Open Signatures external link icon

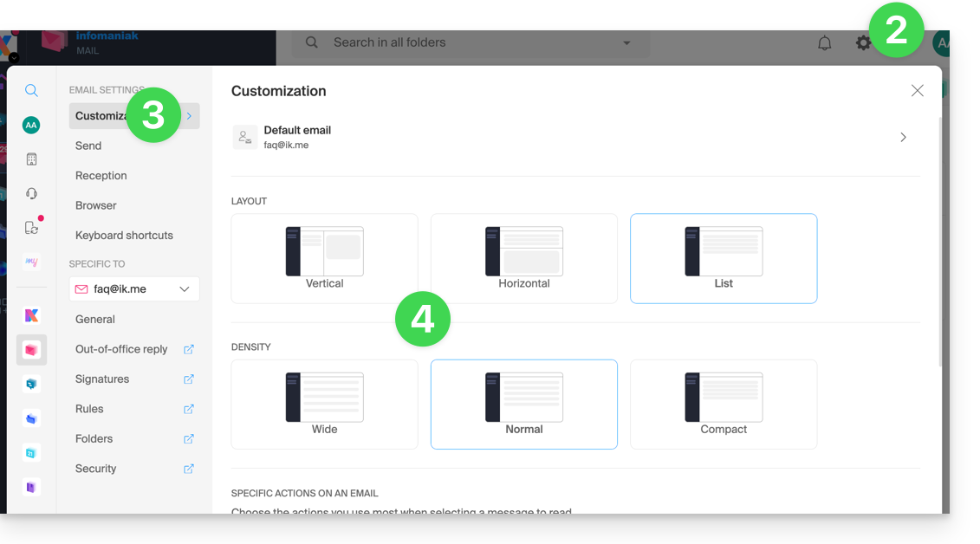[x=188, y=379]
